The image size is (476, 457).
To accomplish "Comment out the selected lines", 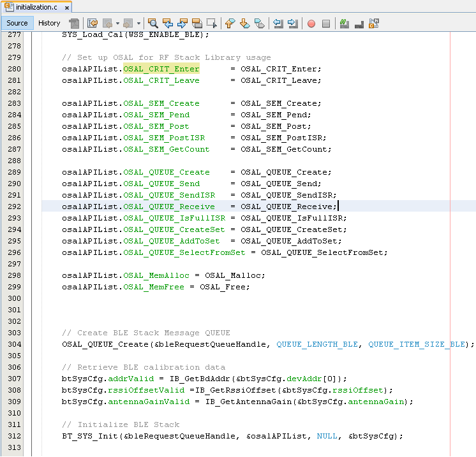I will click(345, 24).
